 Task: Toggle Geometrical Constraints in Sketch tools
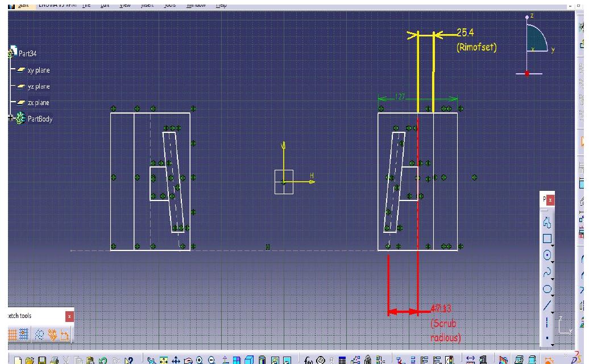52,334
